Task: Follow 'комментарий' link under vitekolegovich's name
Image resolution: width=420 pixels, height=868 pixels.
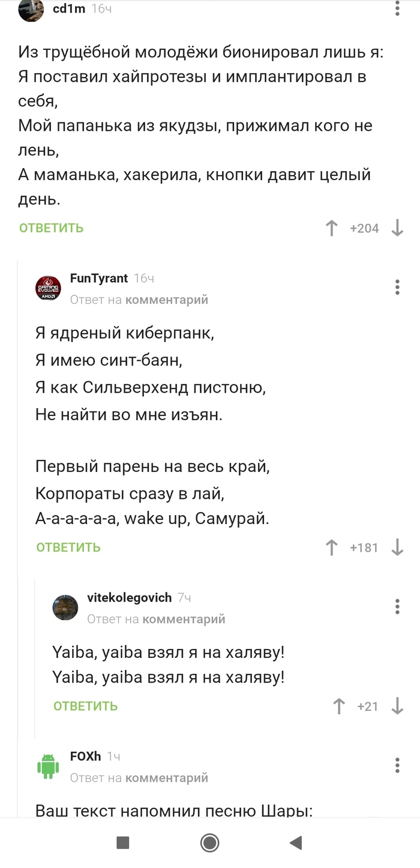Action: tap(184, 619)
